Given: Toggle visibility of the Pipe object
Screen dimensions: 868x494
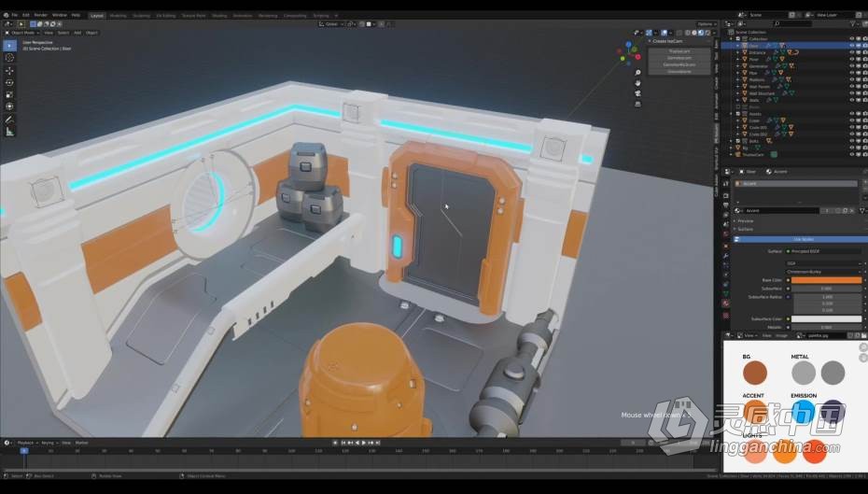Looking at the screenshot, I should 852,73.
